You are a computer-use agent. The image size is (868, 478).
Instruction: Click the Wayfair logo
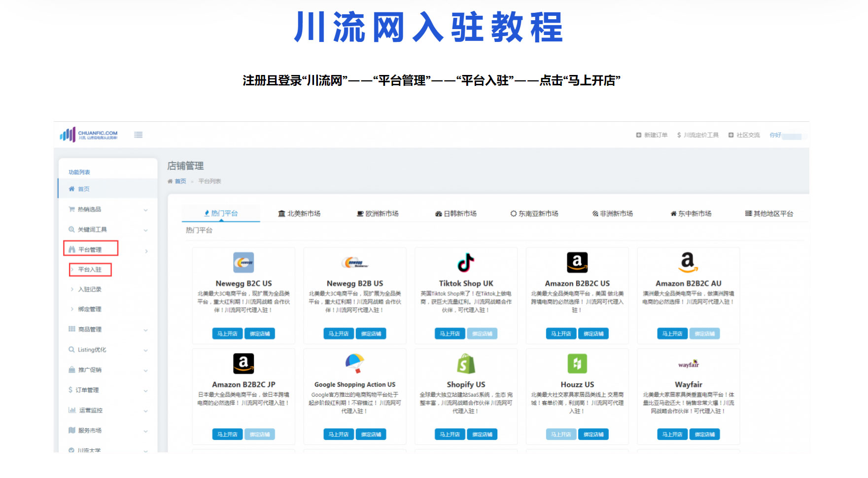click(688, 364)
